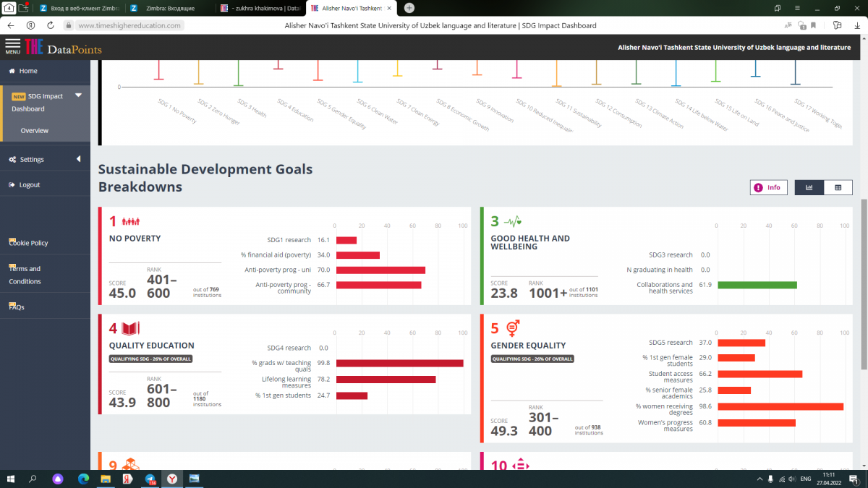Click the Logout arrow icon in sidebar
The width and height of the screenshot is (868, 488).
pos(12,185)
